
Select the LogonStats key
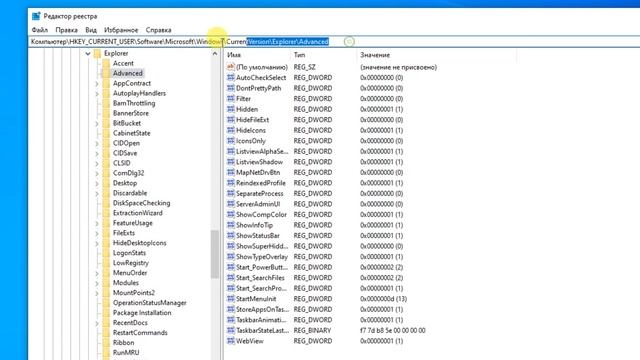click(x=129, y=253)
